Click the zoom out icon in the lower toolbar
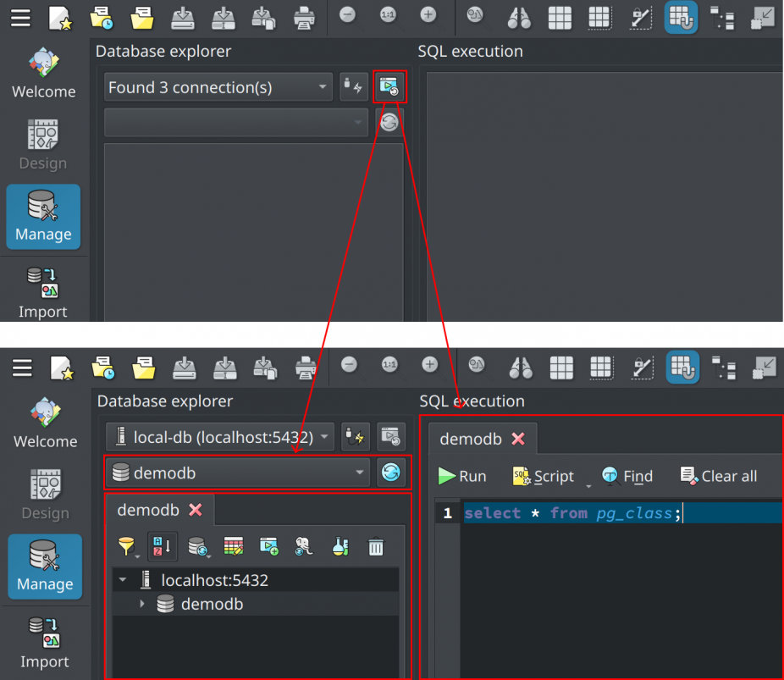 [350, 366]
